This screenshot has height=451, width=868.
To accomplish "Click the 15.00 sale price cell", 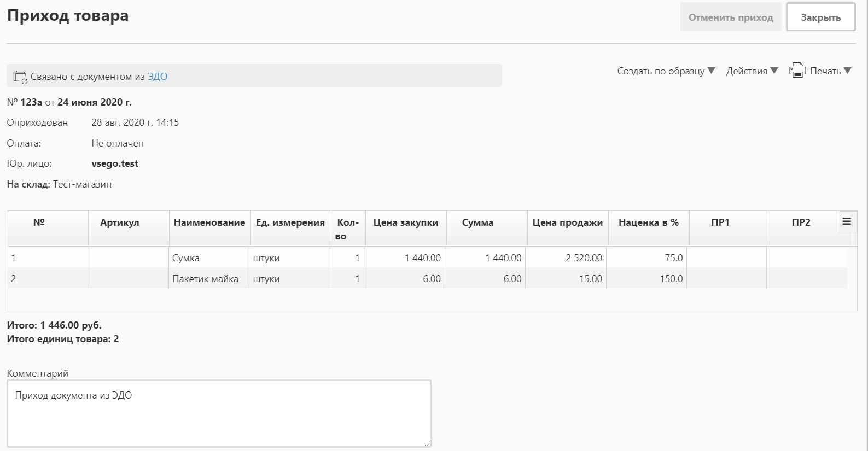I will coord(566,278).
